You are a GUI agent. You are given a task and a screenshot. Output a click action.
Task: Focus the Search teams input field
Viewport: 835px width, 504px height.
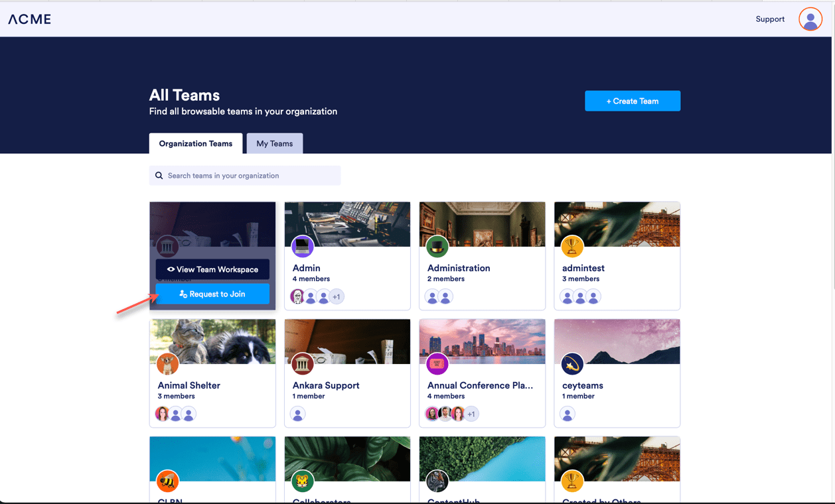point(245,176)
